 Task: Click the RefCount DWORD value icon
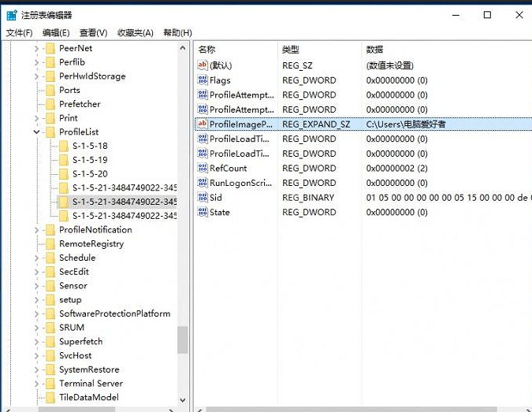coord(203,168)
